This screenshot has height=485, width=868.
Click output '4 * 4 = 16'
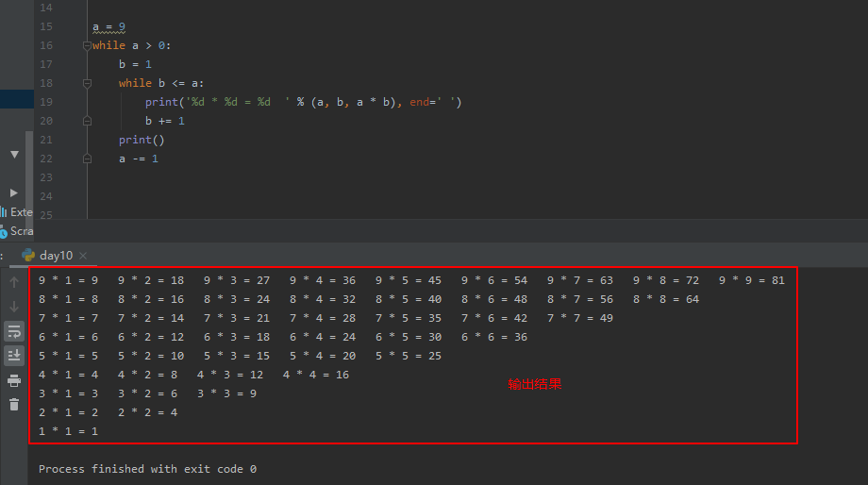(316, 375)
